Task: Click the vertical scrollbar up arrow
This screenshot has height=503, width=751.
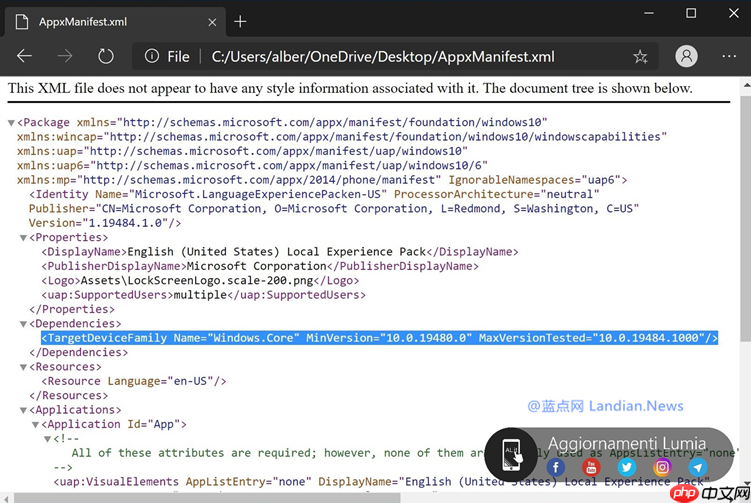Action: point(746,85)
